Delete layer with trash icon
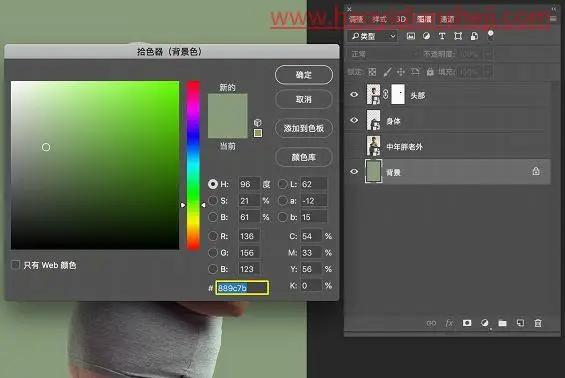The image size is (565, 378). 538,323
